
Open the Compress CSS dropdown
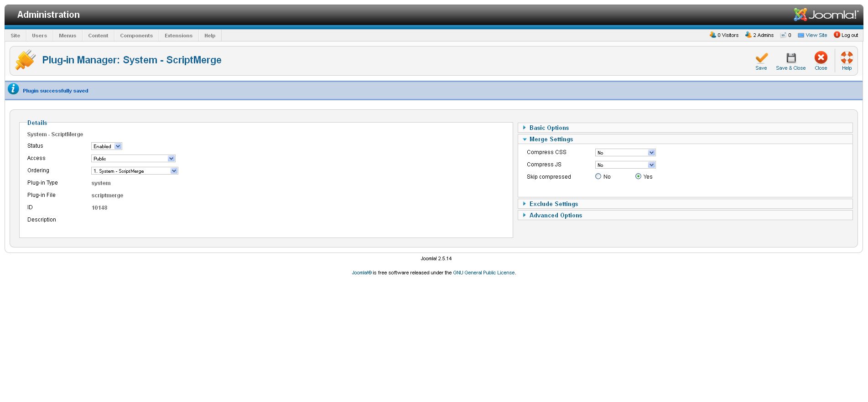coord(625,153)
